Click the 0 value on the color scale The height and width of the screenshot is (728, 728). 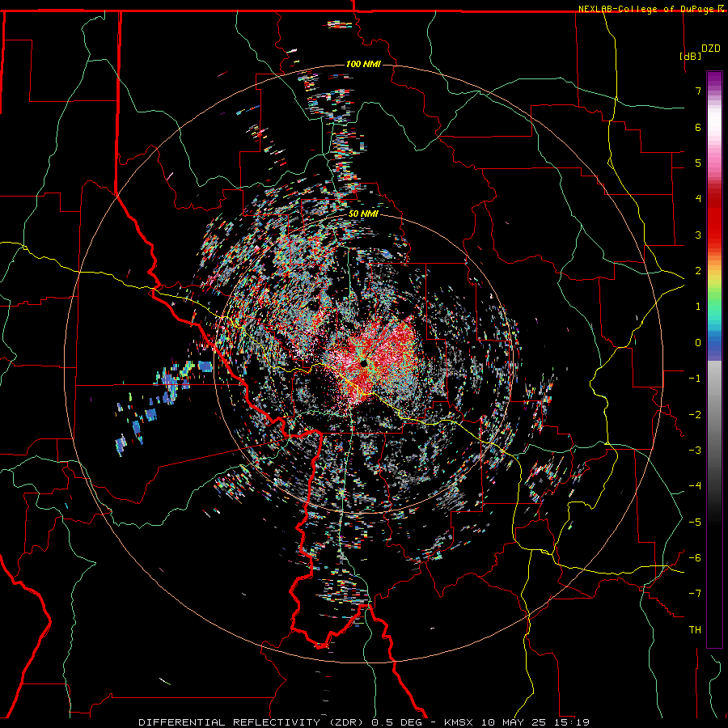(x=698, y=343)
